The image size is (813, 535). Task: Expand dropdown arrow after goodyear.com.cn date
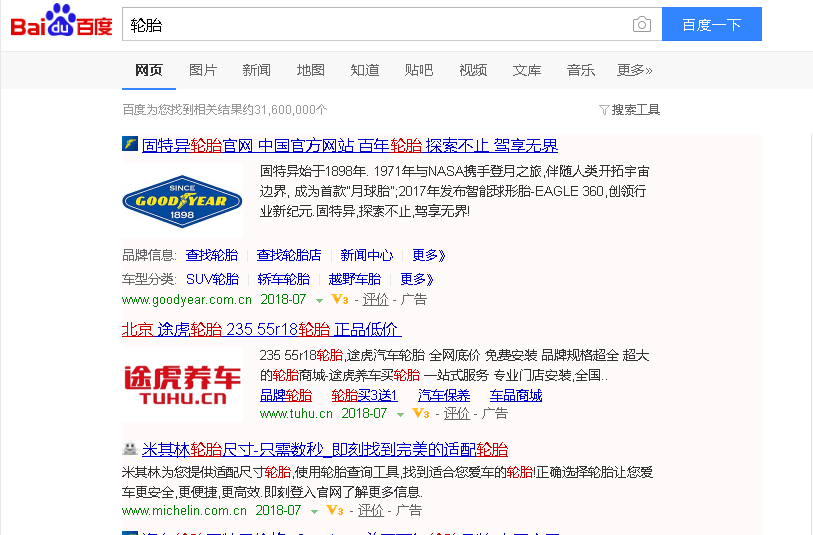pos(319,301)
